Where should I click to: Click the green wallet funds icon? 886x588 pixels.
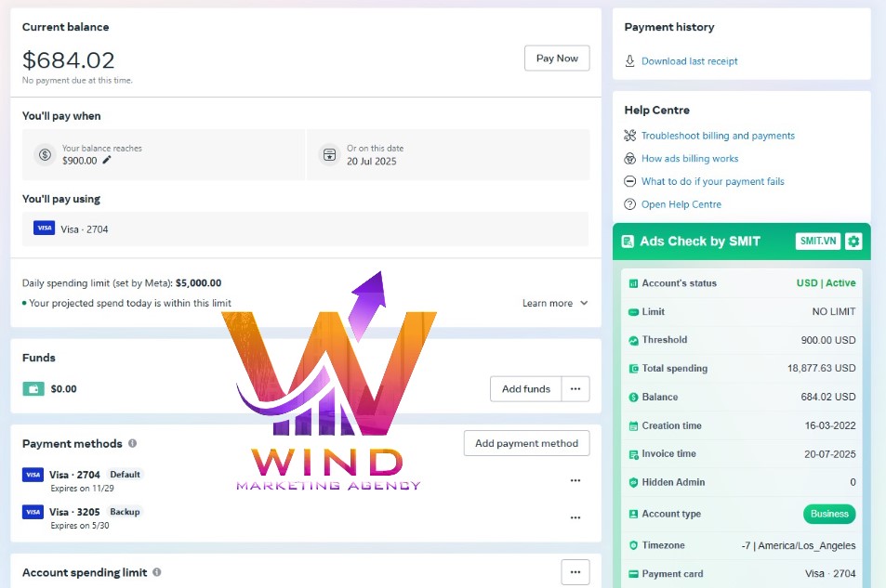pyautogui.click(x=33, y=388)
